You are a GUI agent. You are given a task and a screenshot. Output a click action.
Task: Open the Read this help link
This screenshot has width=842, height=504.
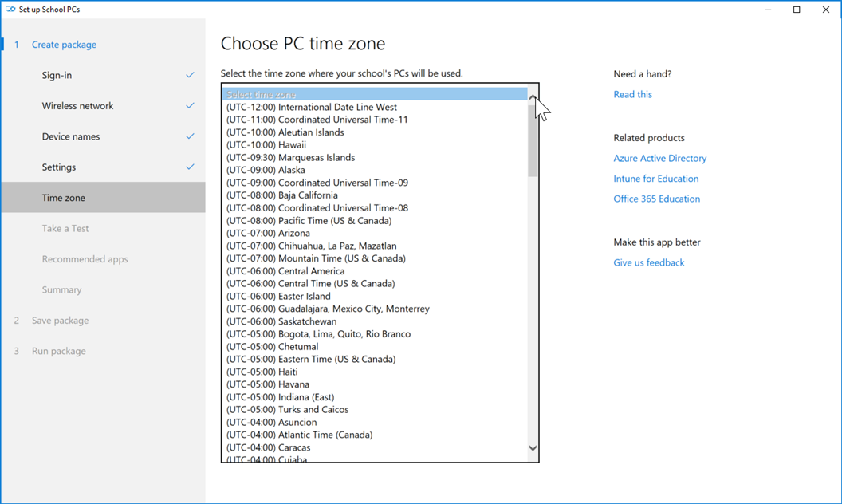(x=632, y=94)
